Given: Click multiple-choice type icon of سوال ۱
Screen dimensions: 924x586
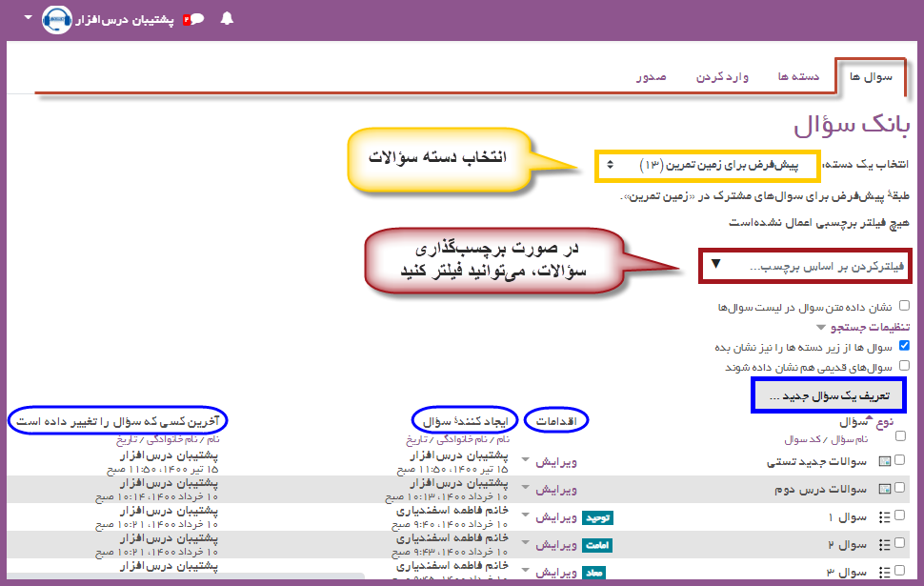Looking at the screenshot, I should (885, 517).
